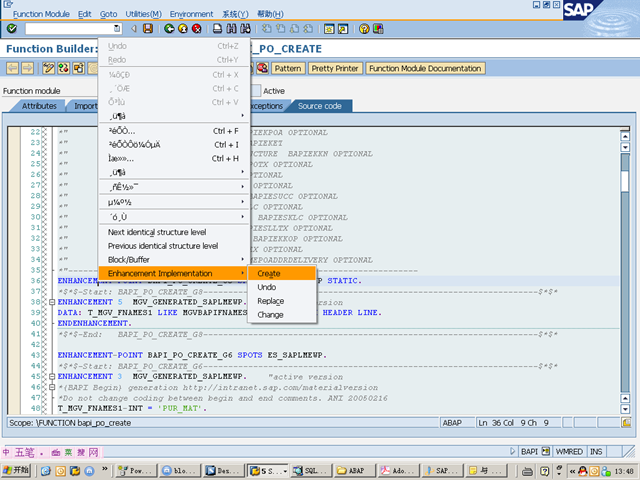Open the Environment menu
The image size is (640, 480).
tap(191, 14)
